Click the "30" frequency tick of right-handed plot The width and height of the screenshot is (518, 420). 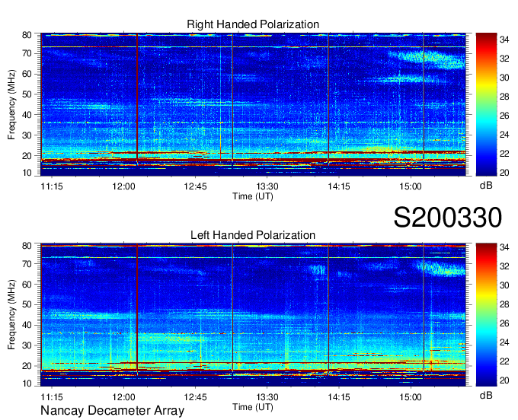(27, 135)
